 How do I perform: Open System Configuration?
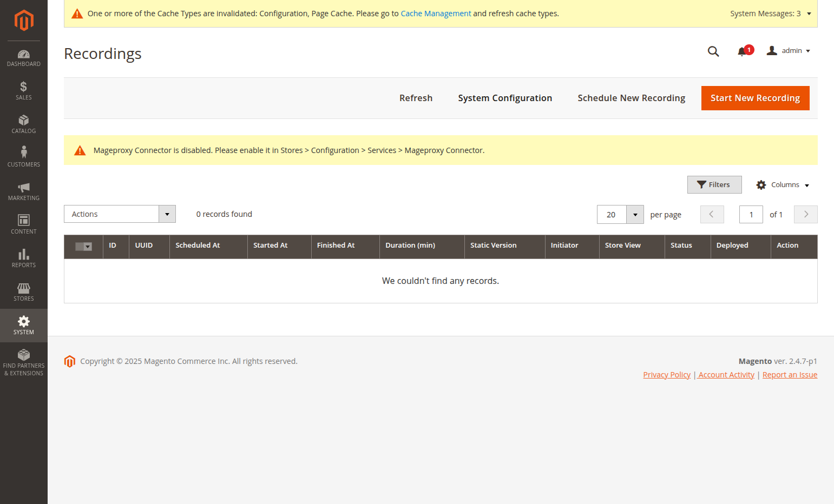[x=505, y=98]
